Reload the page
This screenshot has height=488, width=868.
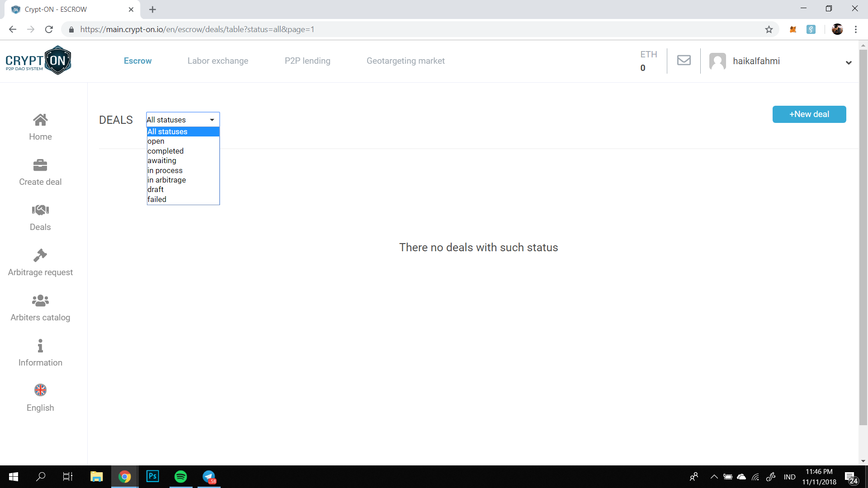tap(49, 29)
